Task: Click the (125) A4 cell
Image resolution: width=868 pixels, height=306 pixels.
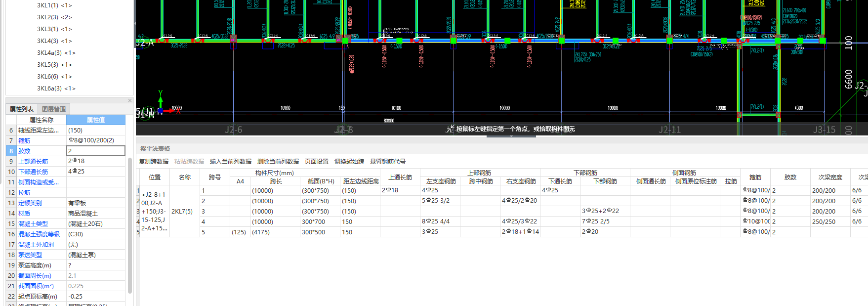Action: (240, 232)
